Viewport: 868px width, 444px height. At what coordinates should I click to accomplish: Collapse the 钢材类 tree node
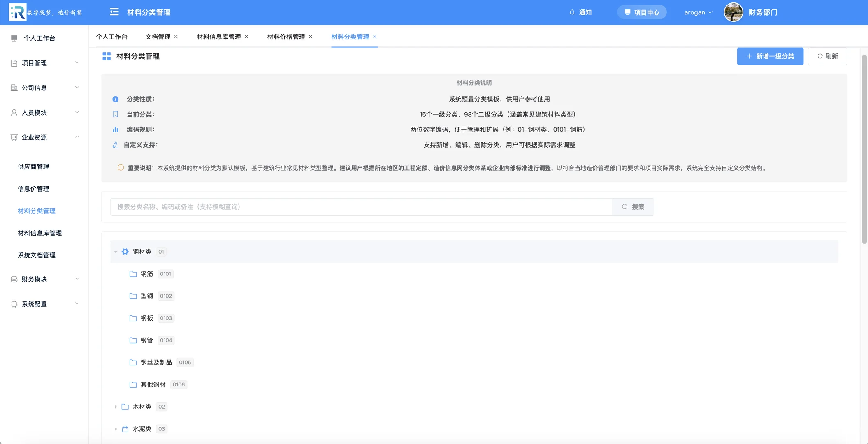coord(116,251)
